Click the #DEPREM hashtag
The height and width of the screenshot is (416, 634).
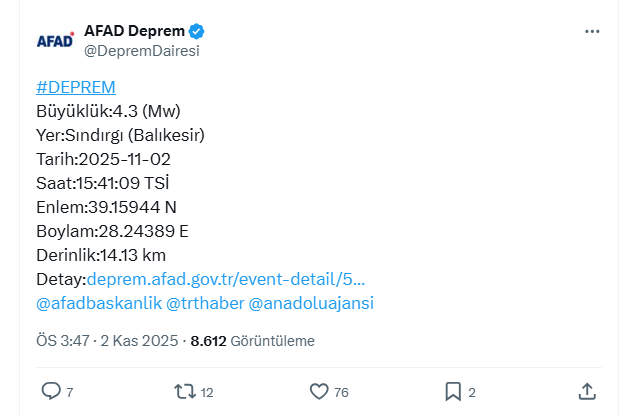(x=75, y=87)
